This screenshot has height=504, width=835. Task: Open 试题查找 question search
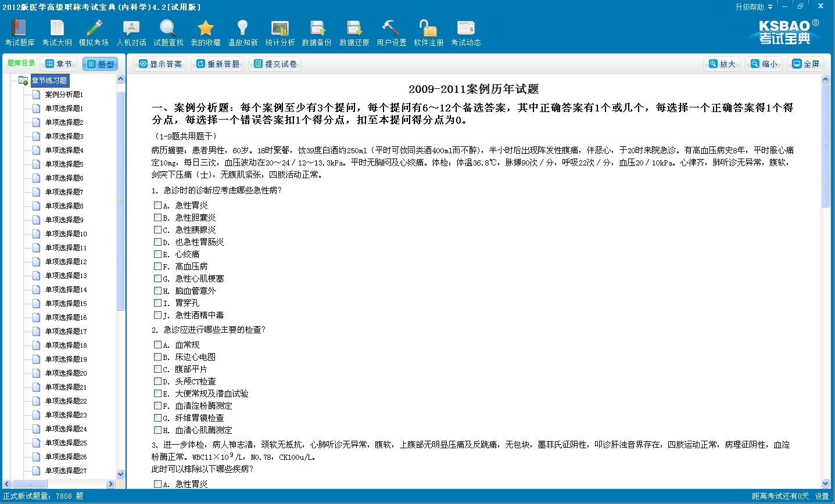[168, 32]
